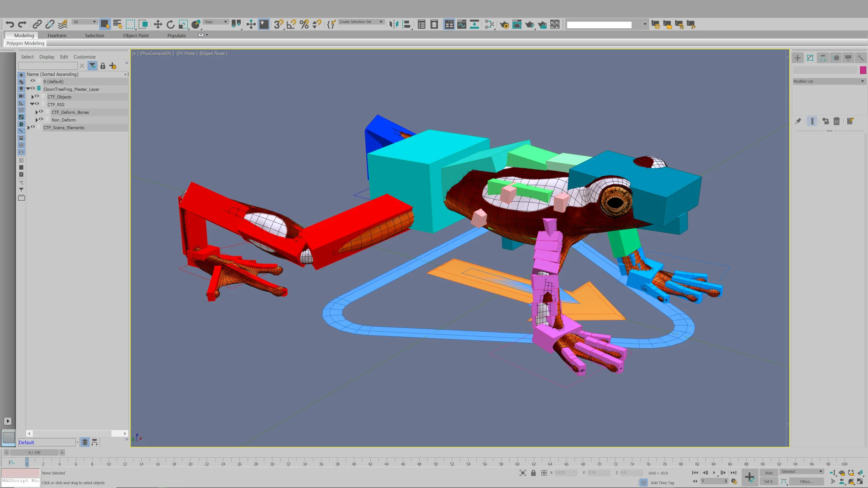Open the Populate ribbon tab
Screen dimensions: 868x488
coord(176,36)
